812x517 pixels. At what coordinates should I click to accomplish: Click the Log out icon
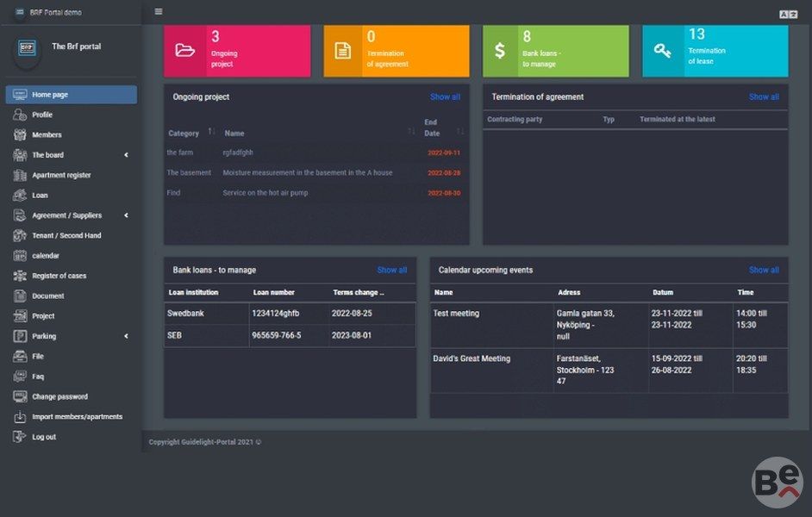point(20,437)
